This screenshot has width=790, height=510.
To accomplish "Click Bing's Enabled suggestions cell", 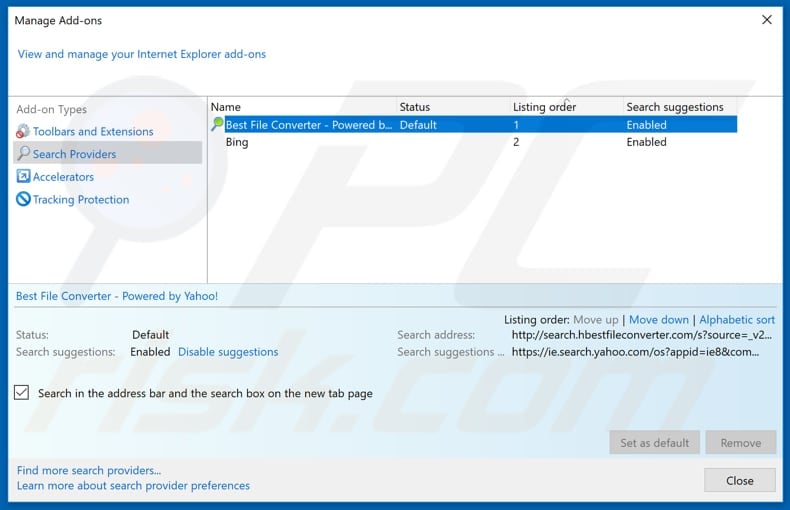I will (x=646, y=142).
